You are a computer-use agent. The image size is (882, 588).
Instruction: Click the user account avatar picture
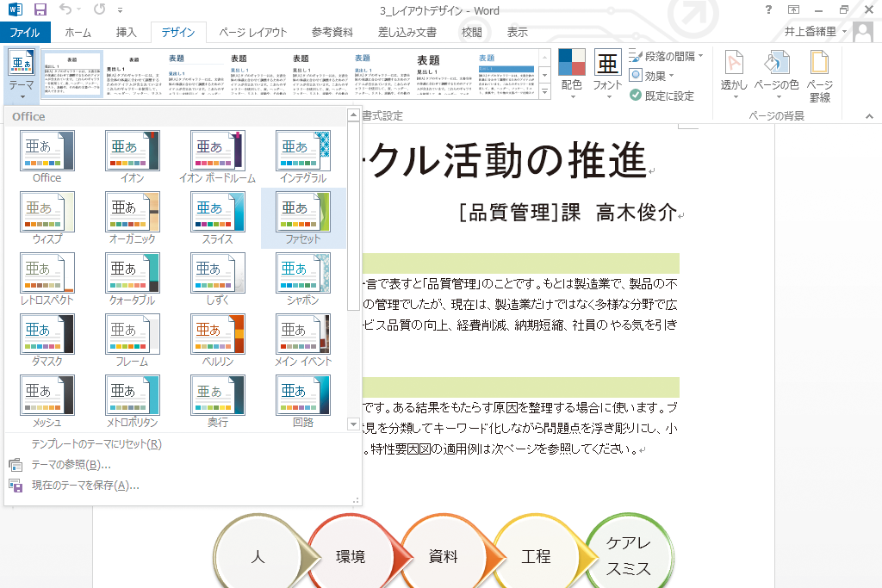863,32
